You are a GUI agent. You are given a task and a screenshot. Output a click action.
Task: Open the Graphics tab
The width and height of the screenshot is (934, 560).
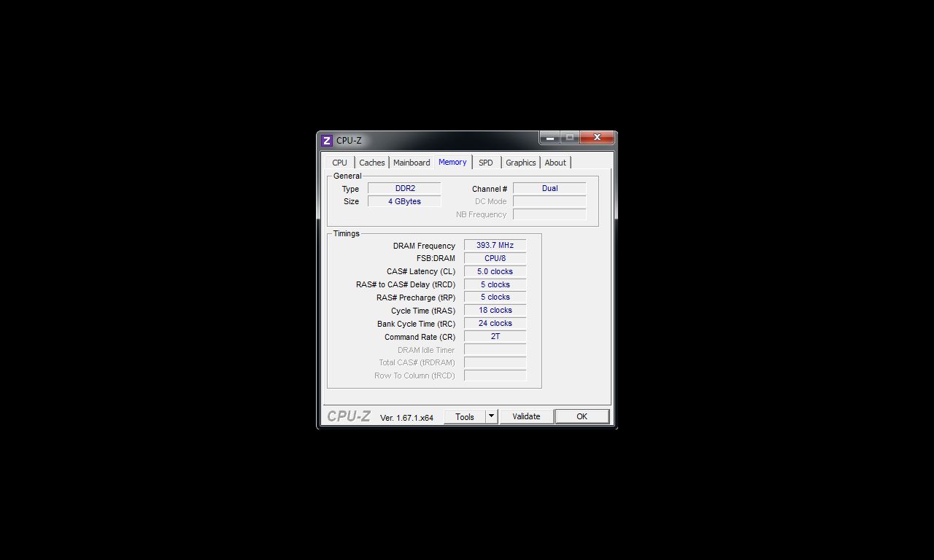pos(521,163)
